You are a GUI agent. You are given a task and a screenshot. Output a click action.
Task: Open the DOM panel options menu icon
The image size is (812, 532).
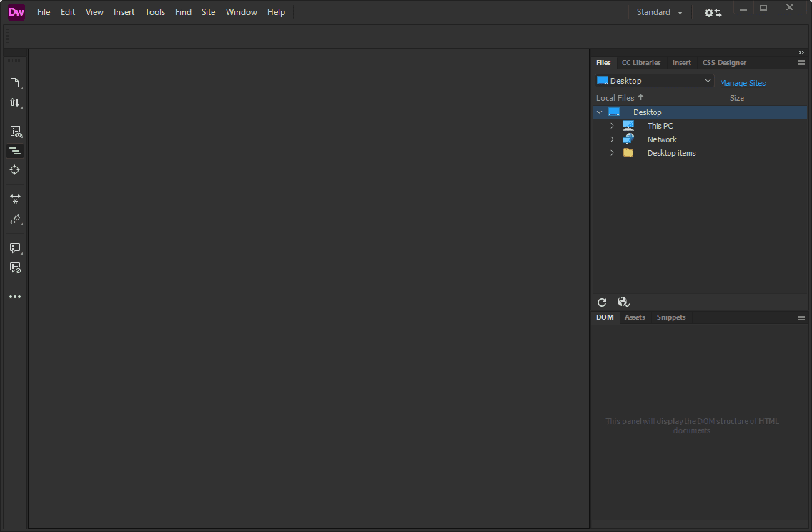click(x=801, y=317)
